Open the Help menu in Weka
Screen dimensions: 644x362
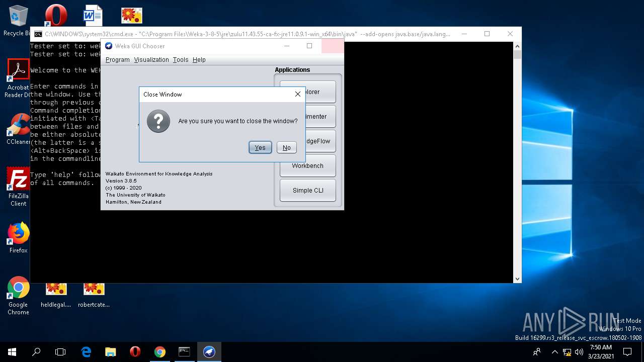coord(199,59)
